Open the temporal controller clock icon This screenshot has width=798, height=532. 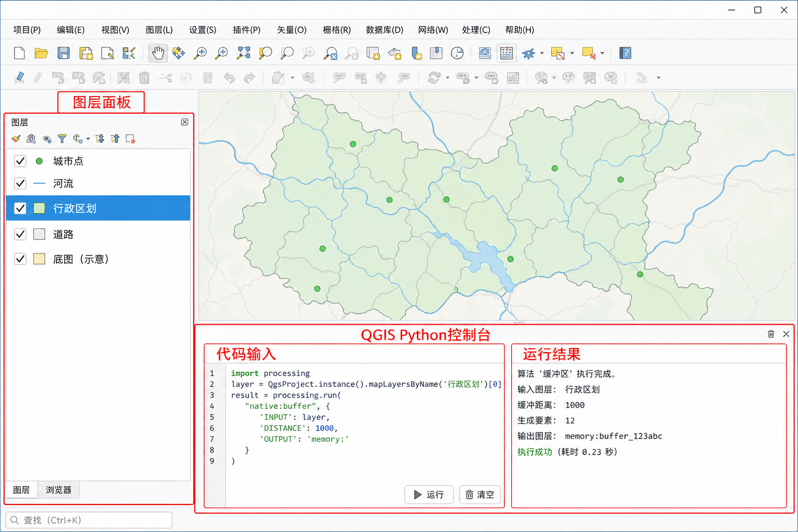(457, 52)
